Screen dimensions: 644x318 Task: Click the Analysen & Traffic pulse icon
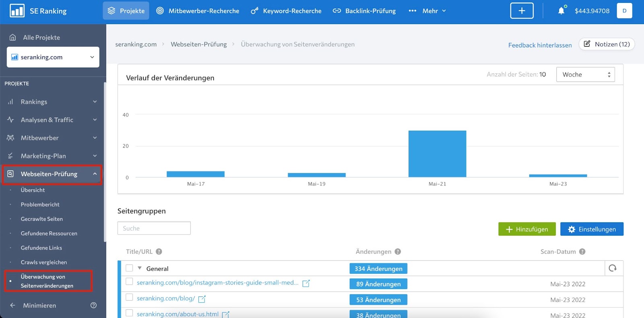(10, 120)
